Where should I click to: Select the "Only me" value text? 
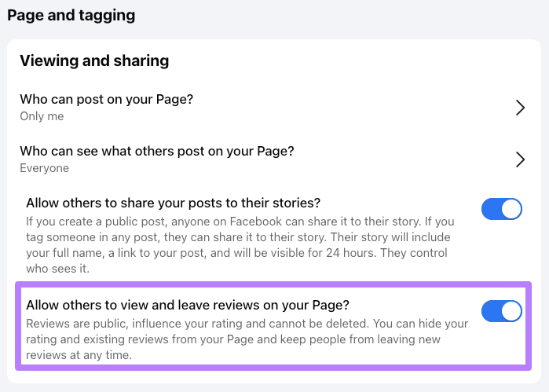(42, 116)
